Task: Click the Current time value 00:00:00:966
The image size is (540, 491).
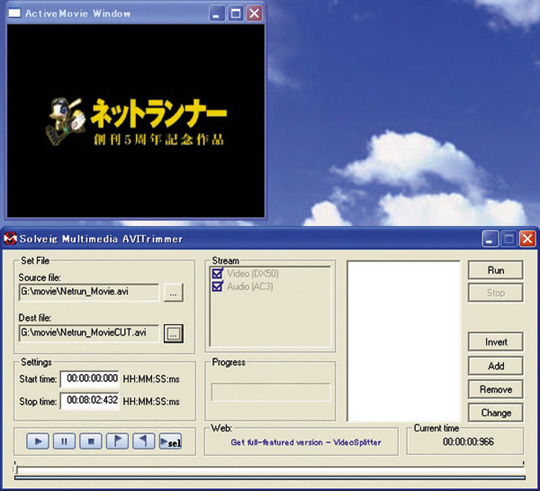Action: tap(468, 442)
